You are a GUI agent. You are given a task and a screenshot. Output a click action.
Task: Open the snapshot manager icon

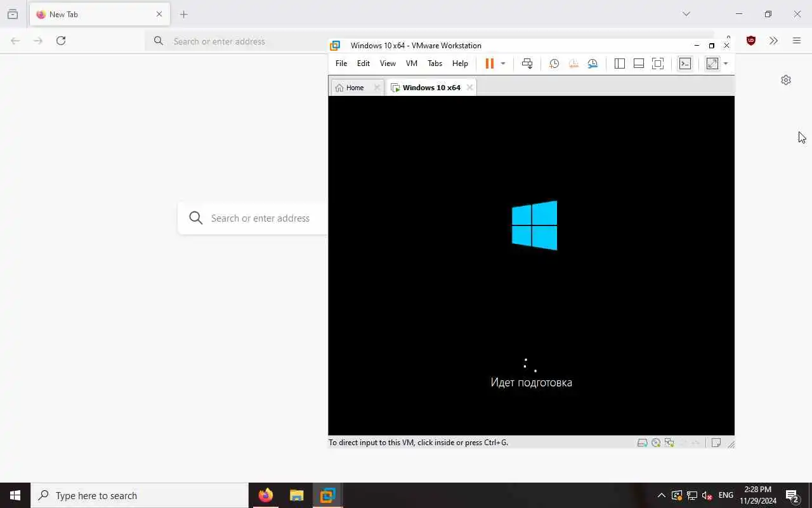(593, 63)
